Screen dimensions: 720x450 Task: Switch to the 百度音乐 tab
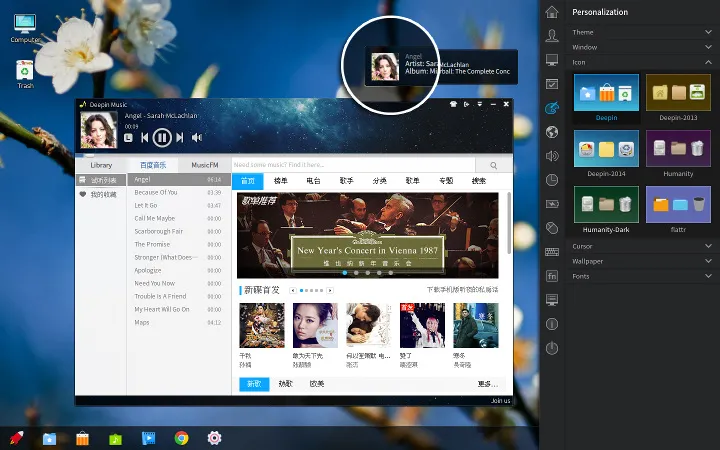click(x=153, y=165)
